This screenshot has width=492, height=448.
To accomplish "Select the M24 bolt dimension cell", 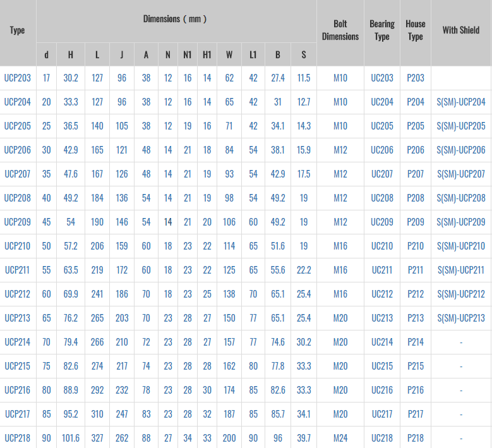I will (x=340, y=438).
